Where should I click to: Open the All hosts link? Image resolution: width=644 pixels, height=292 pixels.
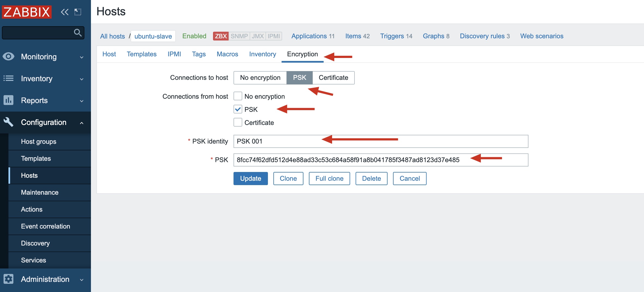pos(112,36)
